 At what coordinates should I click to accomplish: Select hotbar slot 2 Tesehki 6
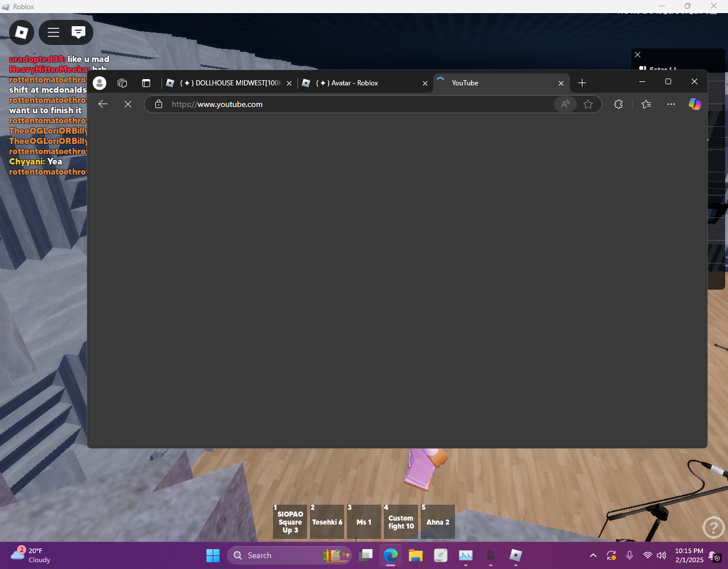[327, 522]
